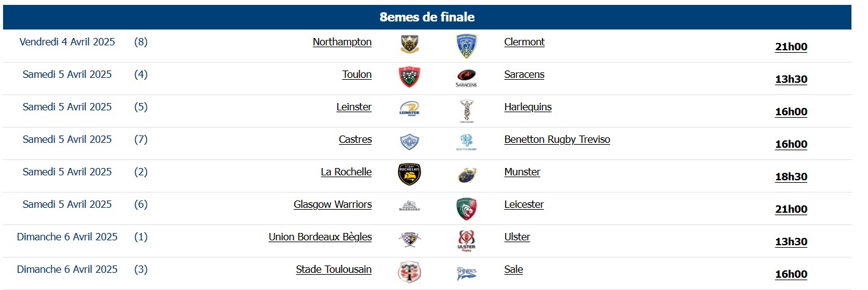Click the La Rochelle club crest
Screen dimensions: 868x290
coord(409,175)
